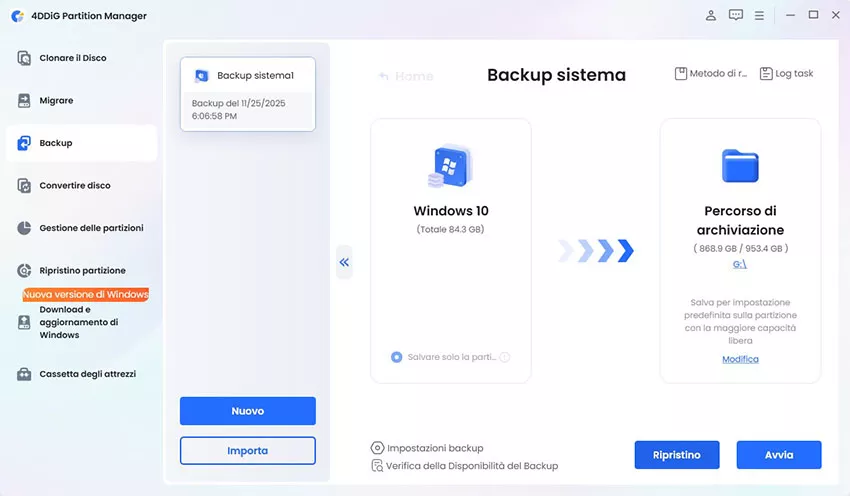
Task: Select the Ripristino partizione icon
Action: pyautogui.click(x=24, y=270)
